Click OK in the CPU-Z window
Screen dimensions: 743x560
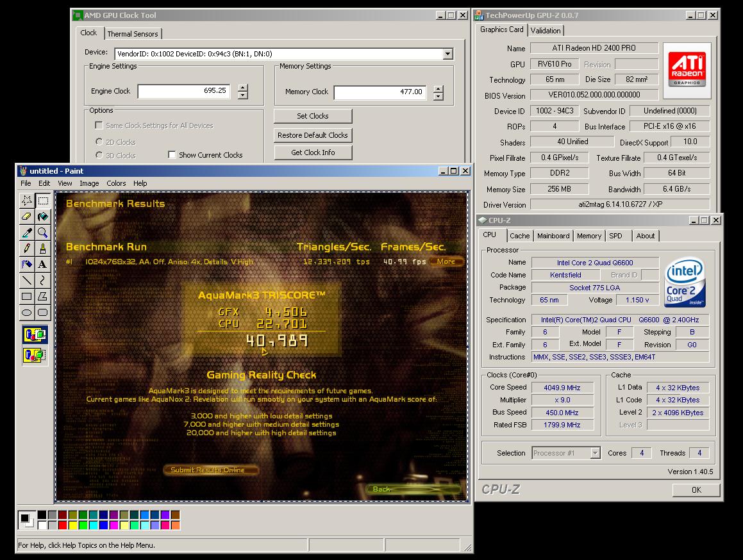696,490
